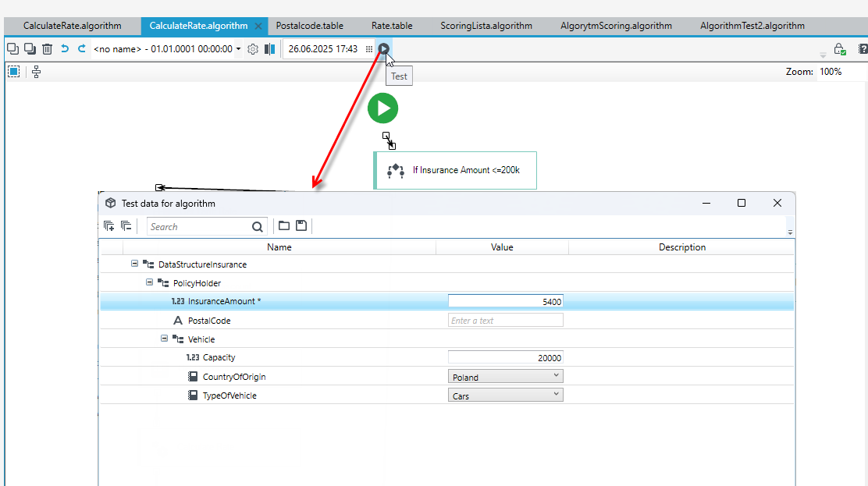Open test data file via folder icon
This screenshot has width=868, height=486.
284,225
